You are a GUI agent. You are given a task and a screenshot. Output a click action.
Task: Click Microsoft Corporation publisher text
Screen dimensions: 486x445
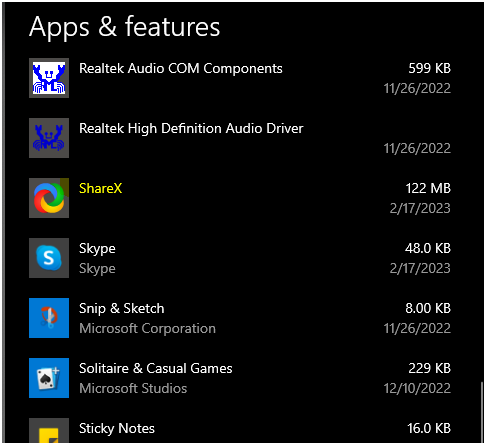click(147, 329)
